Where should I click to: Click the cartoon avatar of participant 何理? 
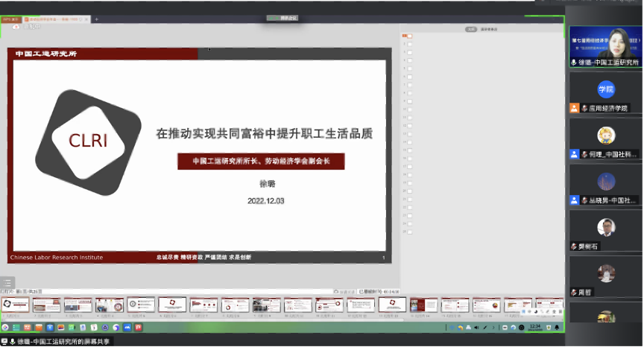[606, 136]
